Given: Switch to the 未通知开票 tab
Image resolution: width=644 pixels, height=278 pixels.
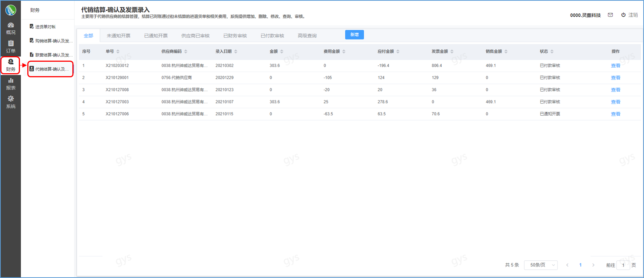Looking at the screenshot, I should pos(119,36).
